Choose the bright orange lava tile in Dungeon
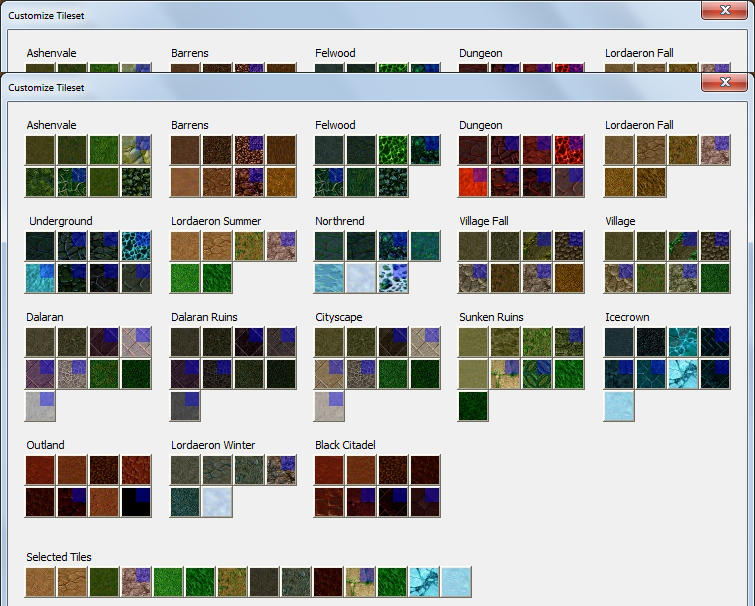 tap(473, 182)
